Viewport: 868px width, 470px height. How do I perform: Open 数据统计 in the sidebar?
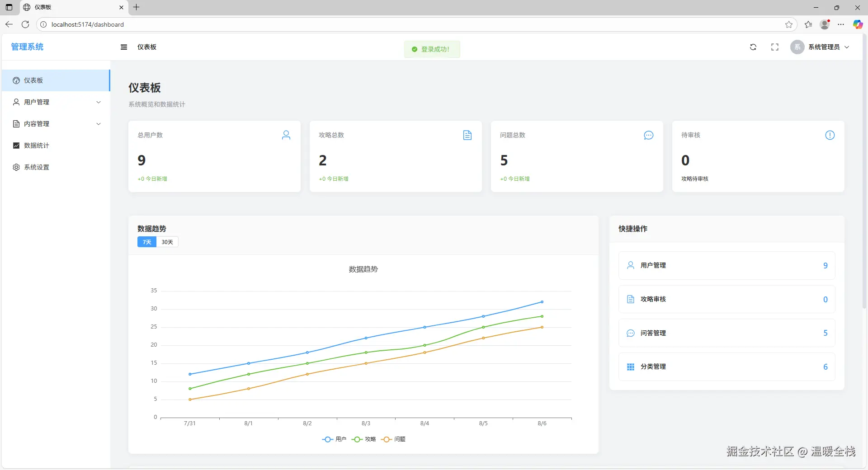click(x=37, y=146)
